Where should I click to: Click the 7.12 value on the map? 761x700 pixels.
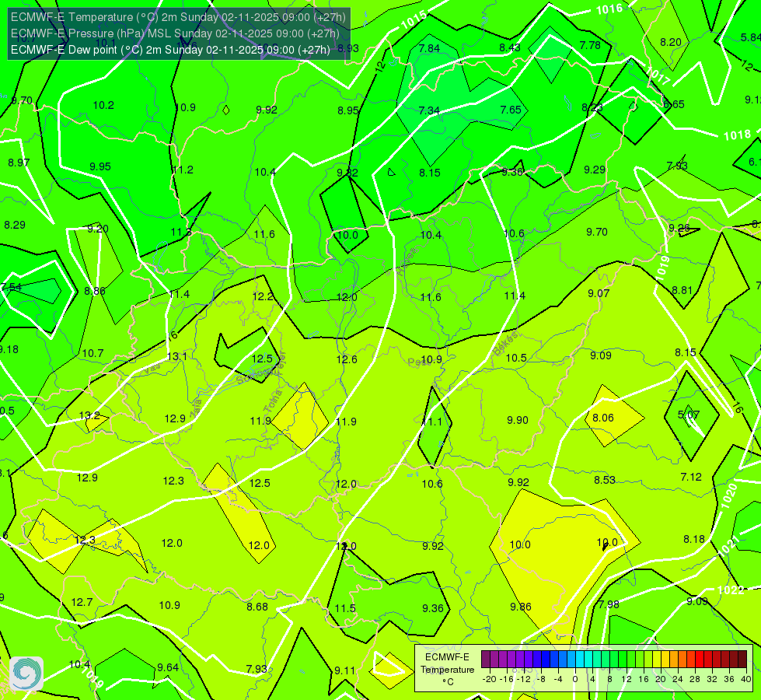(690, 477)
